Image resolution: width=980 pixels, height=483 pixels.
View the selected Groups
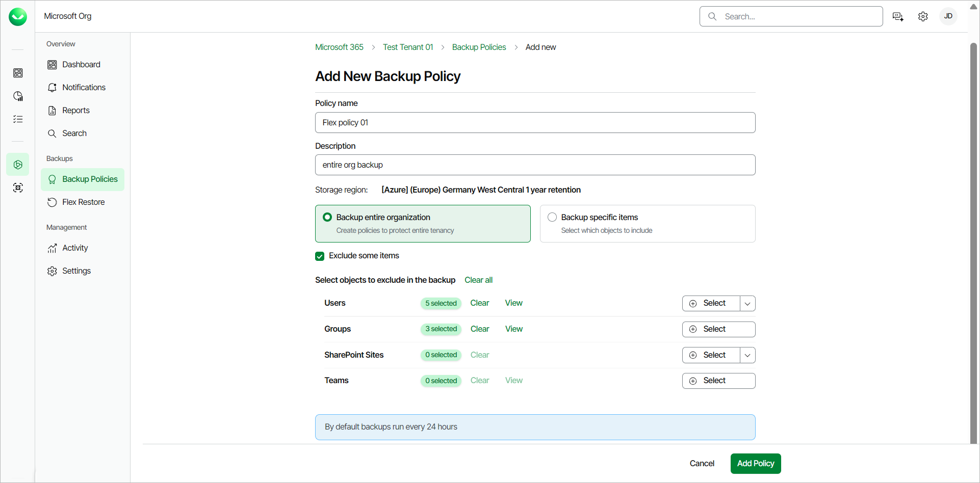[514, 329]
